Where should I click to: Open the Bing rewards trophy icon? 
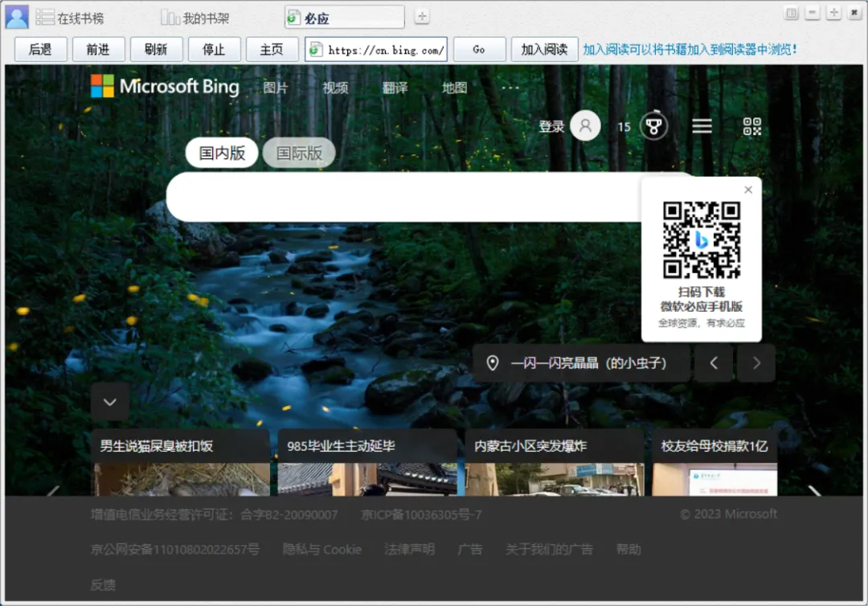653,126
